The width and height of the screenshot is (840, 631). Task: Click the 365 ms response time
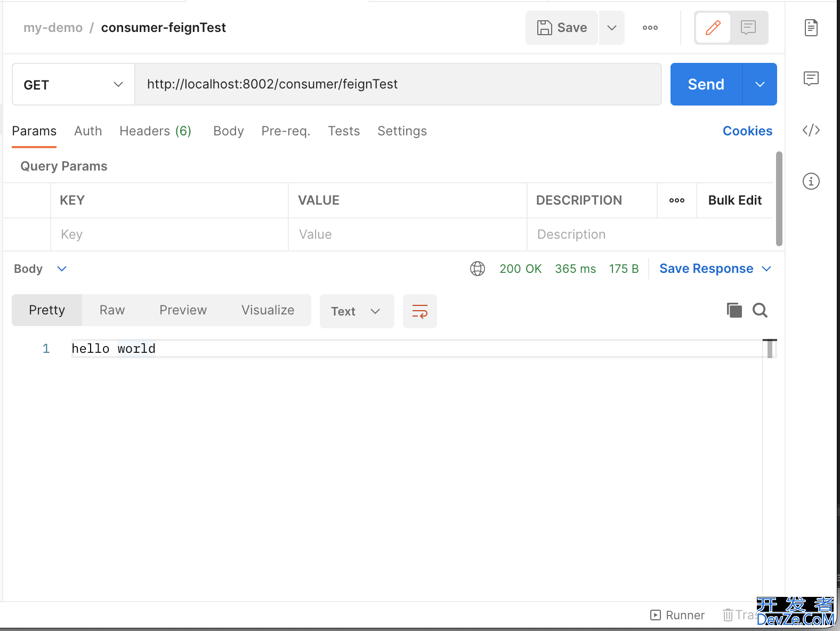576,269
